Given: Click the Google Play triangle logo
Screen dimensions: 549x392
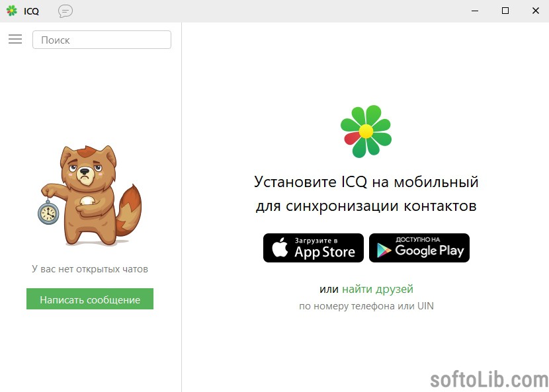Looking at the screenshot, I should (x=384, y=251).
